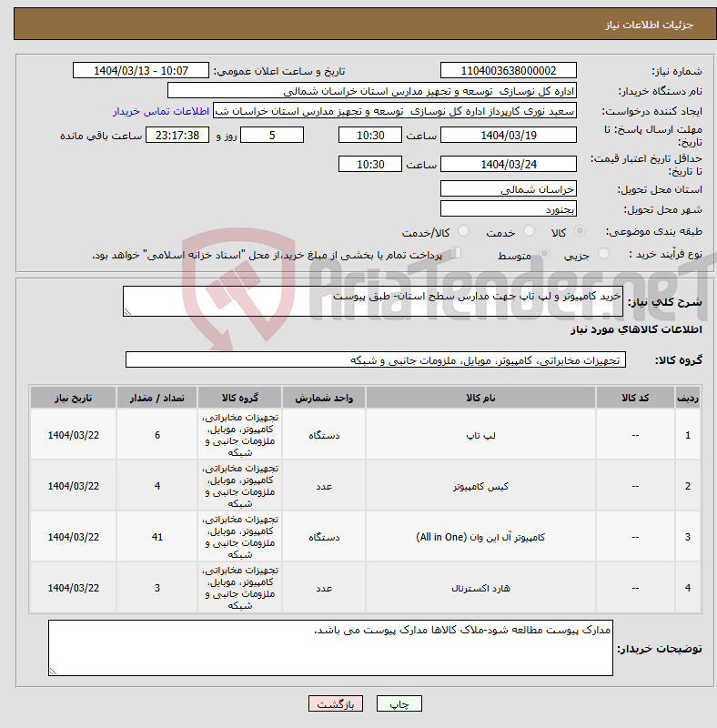This screenshot has height=728, width=717.
Task: Click the هارد اکسترنال item name cell
Action: [x=480, y=588]
